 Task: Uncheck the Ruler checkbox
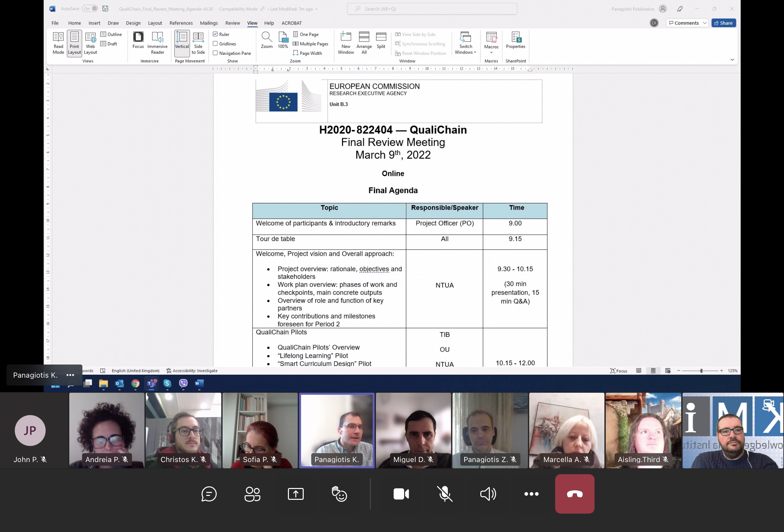pyautogui.click(x=215, y=34)
